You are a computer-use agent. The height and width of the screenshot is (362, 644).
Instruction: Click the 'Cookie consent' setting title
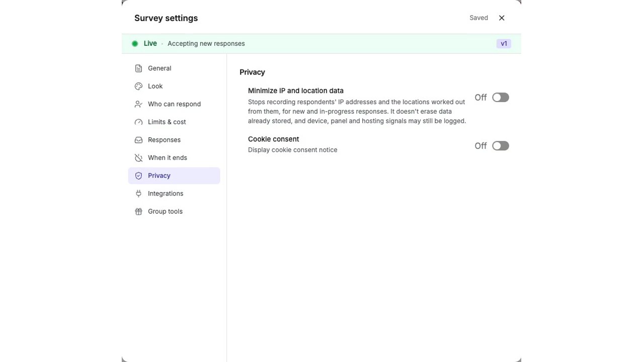click(x=274, y=139)
